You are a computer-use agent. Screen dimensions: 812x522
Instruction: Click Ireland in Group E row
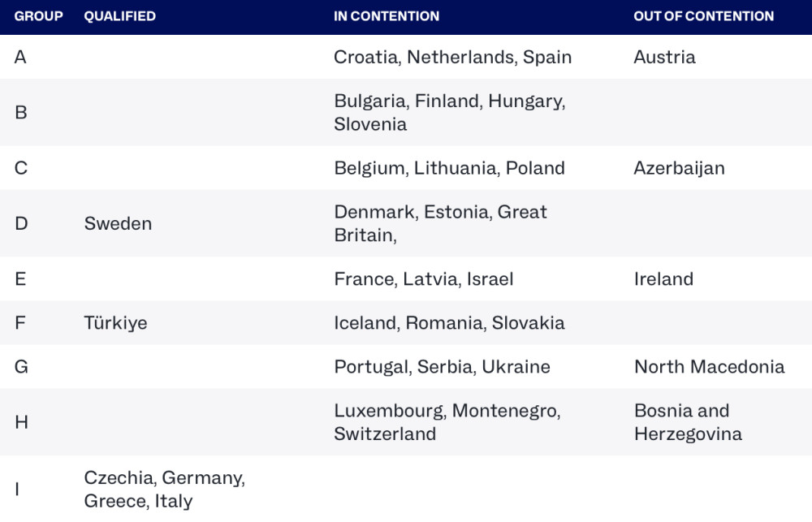(x=663, y=279)
